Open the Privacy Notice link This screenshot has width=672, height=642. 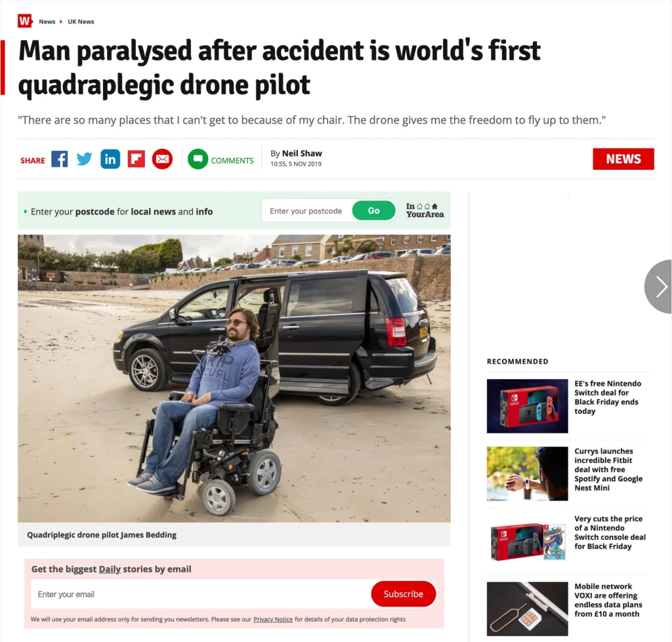tap(273, 619)
